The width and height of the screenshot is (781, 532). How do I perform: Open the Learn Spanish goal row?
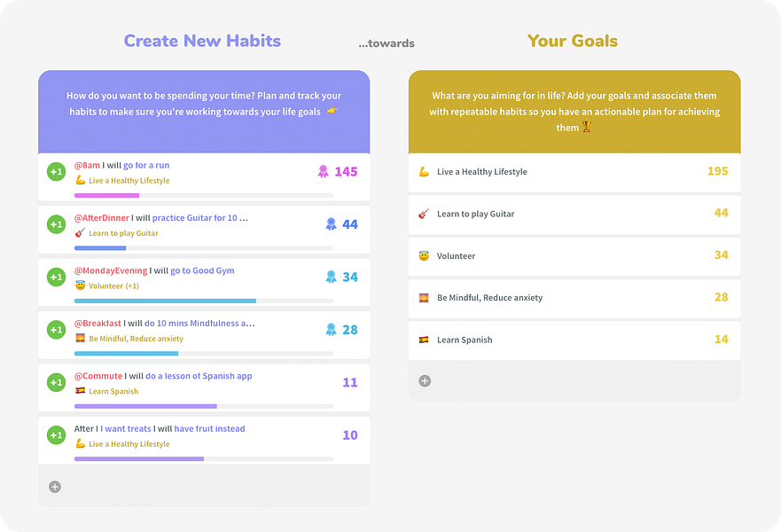tap(574, 340)
